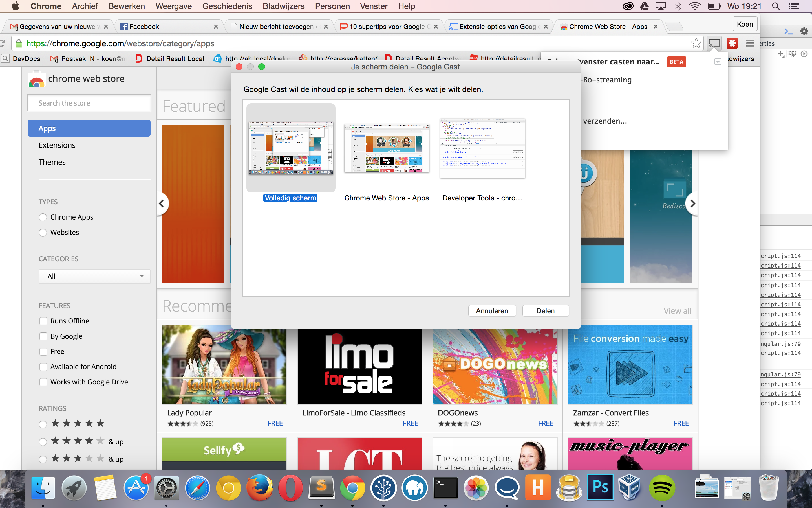Screen dimensions: 812x508
Task: Click the Search the store field
Action: click(89, 103)
